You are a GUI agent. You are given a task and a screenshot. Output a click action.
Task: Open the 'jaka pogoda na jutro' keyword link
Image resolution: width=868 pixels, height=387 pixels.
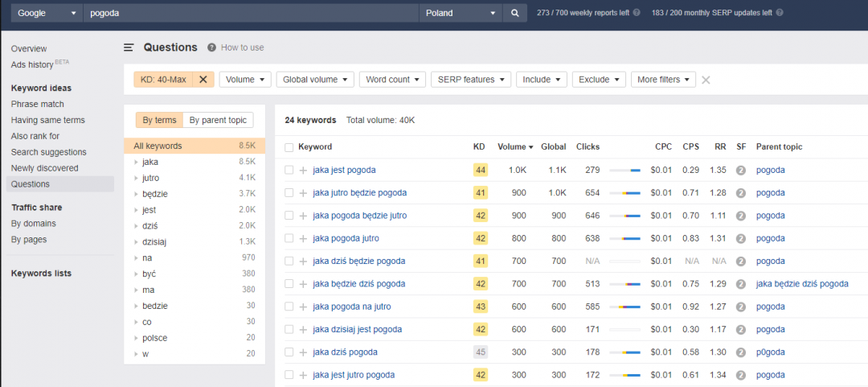point(351,307)
